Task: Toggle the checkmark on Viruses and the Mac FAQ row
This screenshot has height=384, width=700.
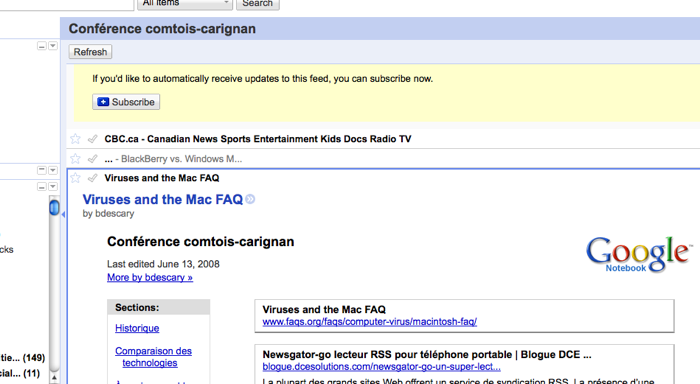Action: point(92,178)
